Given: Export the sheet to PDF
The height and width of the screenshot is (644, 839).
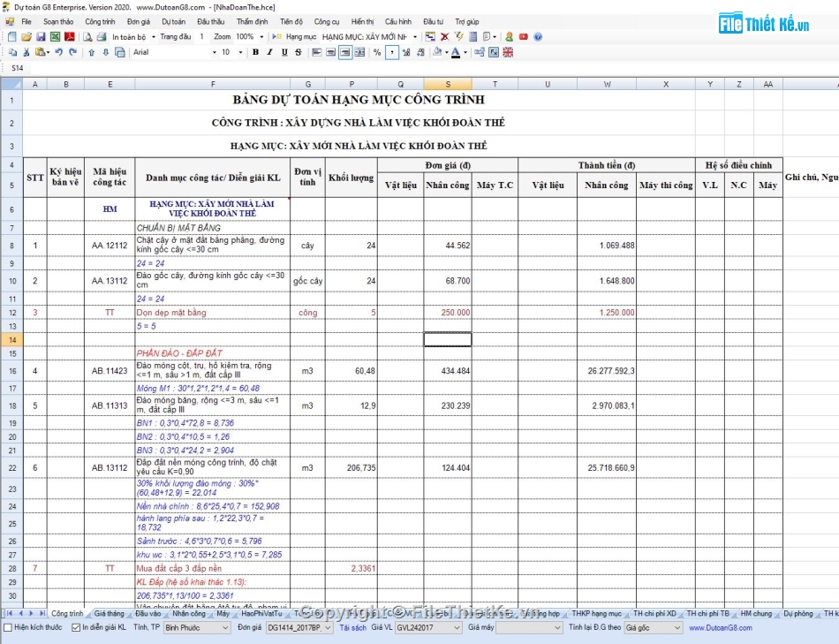Looking at the screenshot, I should click(x=70, y=37).
